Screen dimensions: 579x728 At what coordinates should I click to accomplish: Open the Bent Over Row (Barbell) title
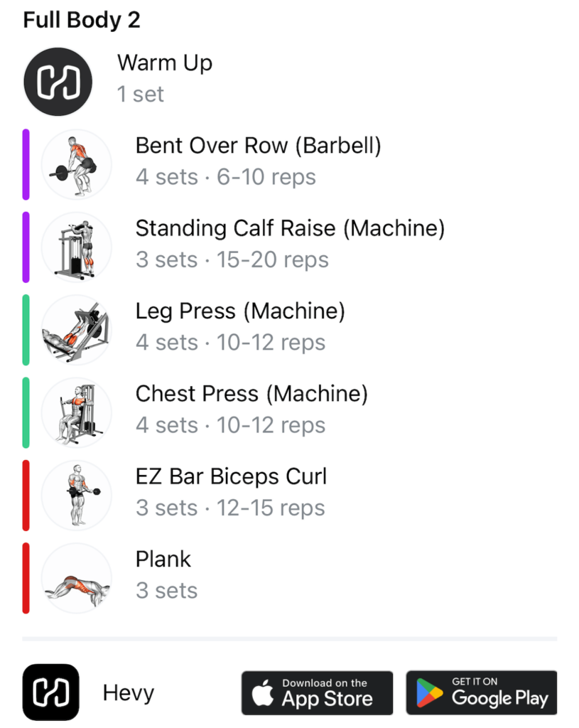[258, 146]
